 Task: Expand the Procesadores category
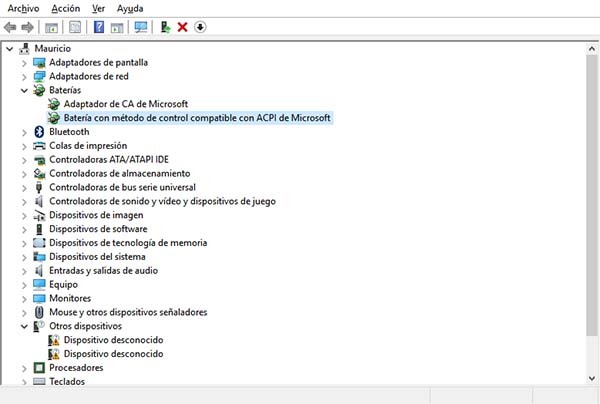(x=24, y=368)
